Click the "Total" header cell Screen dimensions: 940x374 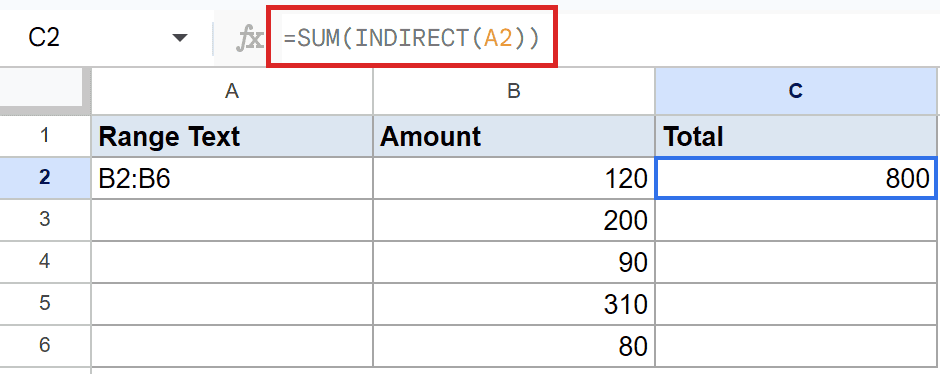click(796, 136)
